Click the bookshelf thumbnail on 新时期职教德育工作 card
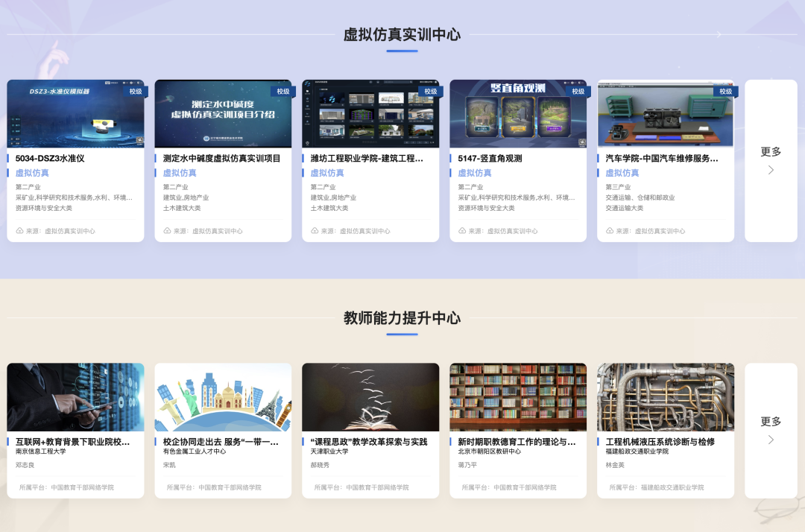 pyautogui.click(x=518, y=396)
